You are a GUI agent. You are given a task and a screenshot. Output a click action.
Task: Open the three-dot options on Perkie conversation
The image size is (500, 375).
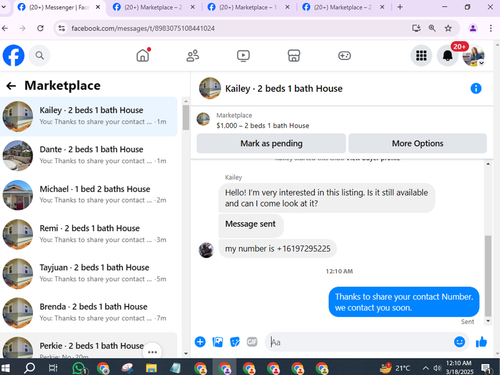(x=152, y=352)
